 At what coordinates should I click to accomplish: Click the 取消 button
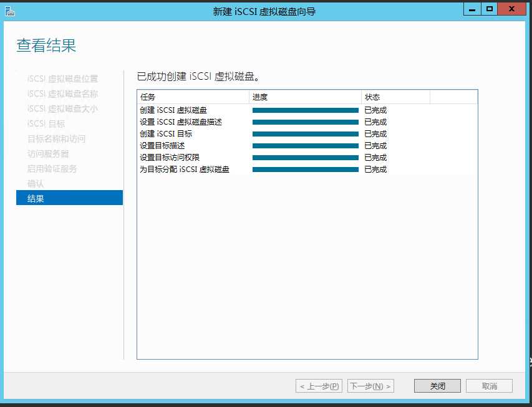tap(489, 386)
